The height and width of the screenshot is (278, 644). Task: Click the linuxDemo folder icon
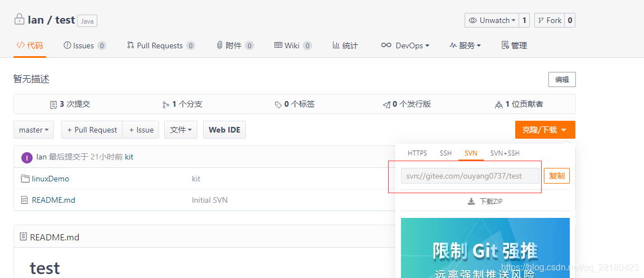coord(25,179)
